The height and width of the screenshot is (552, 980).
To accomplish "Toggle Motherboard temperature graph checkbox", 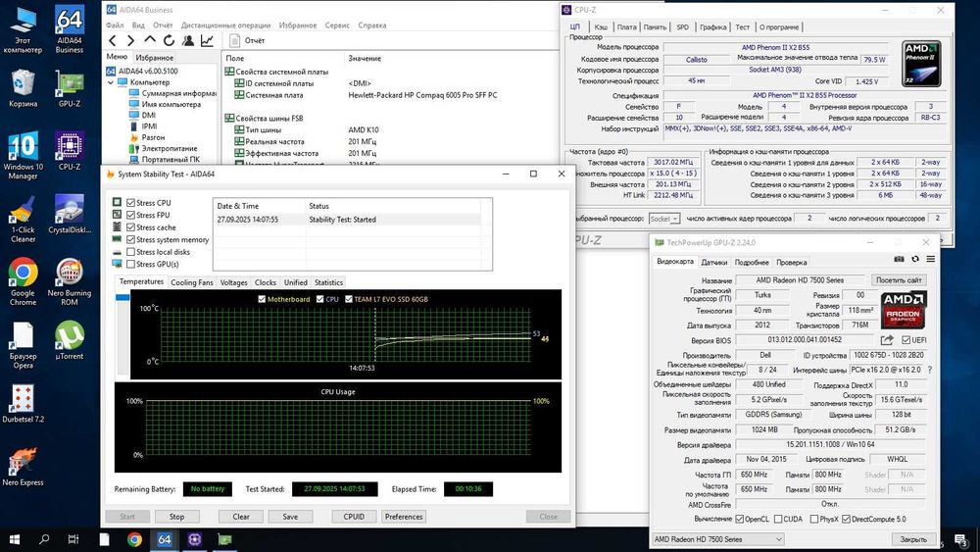I will coord(262,299).
